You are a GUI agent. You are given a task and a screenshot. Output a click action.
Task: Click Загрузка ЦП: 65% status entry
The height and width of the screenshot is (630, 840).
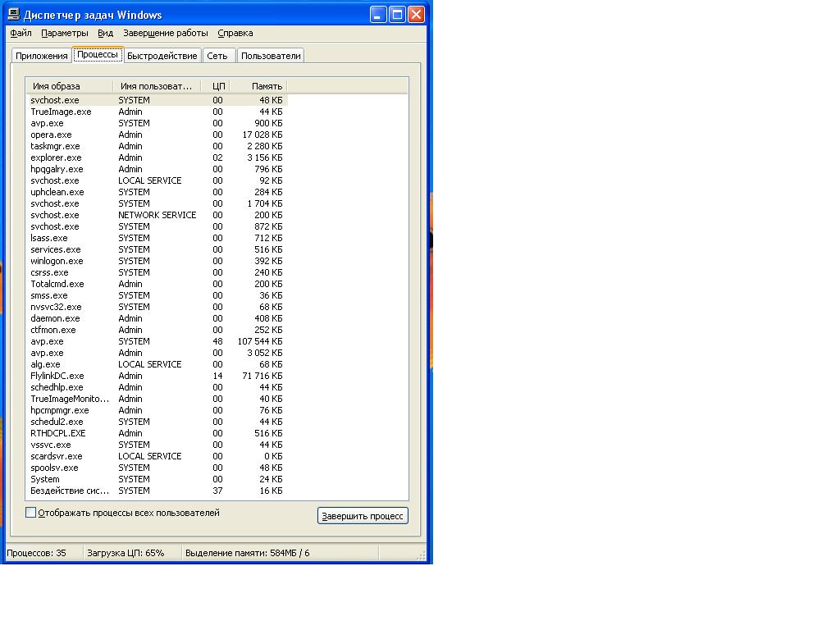coord(126,553)
